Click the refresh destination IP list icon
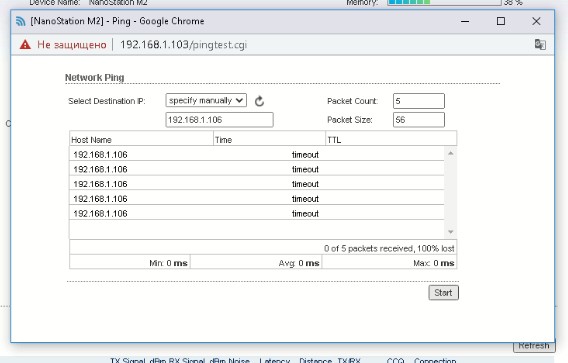 (x=259, y=101)
